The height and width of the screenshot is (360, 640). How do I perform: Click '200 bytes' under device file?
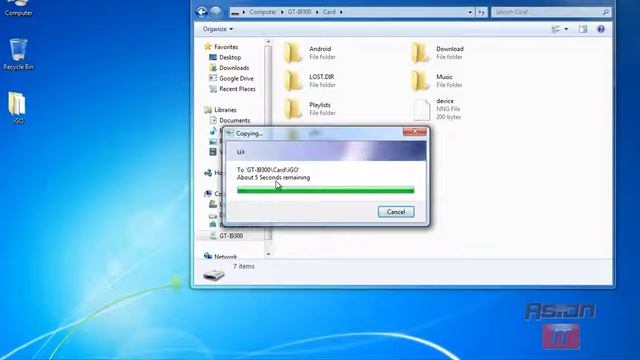click(x=448, y=117)
